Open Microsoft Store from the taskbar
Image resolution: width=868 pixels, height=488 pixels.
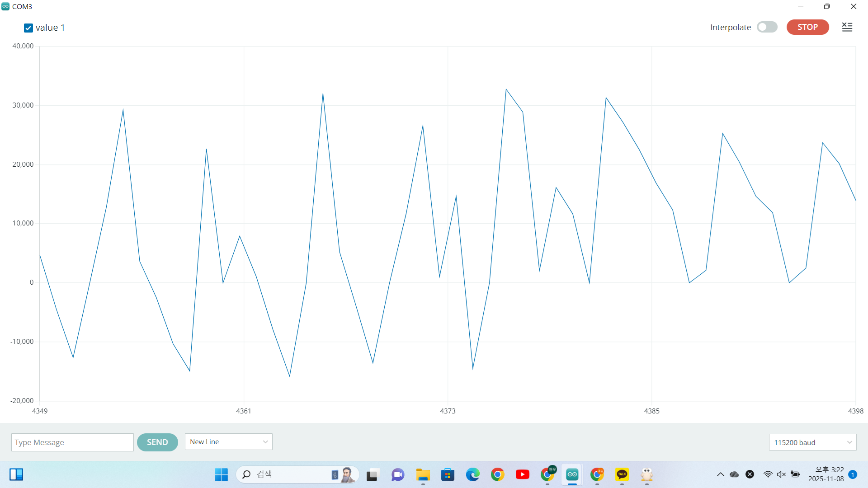point(448,474)
